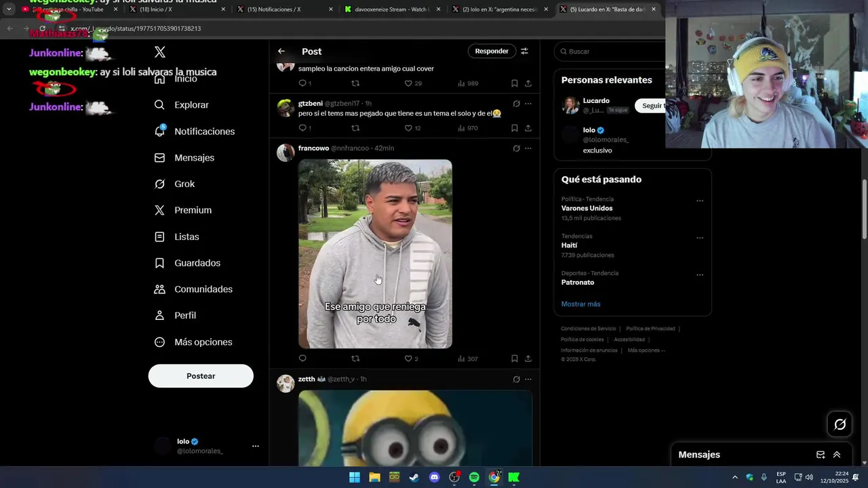Open Varones Unidos trending topic
The width and height of the screenshot is (868, 488).
tap(587, 209)
